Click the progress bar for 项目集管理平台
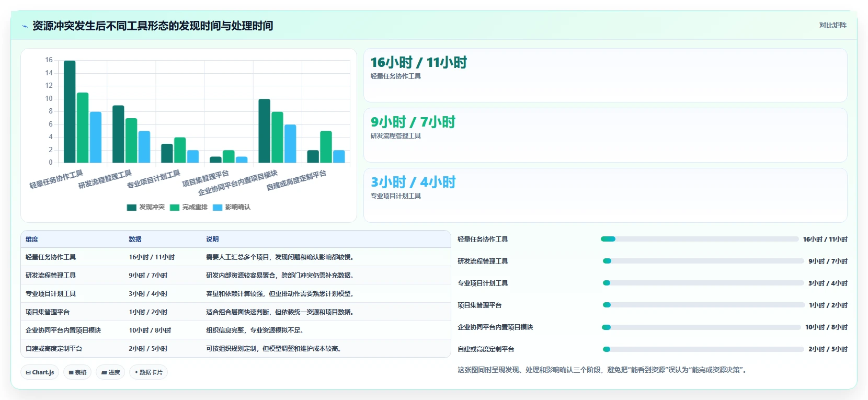This screenshot has height=400, width=868. click(703, 305)
